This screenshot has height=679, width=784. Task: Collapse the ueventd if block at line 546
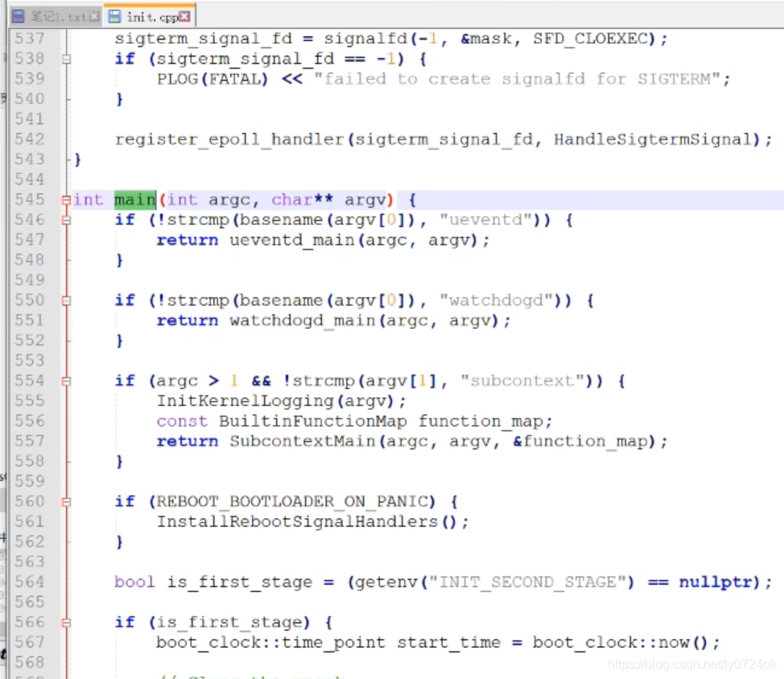click(x=66, y=220)
